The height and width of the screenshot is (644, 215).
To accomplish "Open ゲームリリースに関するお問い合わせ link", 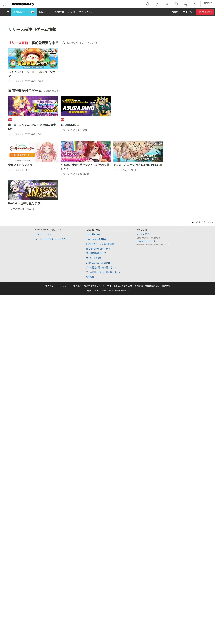I will pos(103,272).
